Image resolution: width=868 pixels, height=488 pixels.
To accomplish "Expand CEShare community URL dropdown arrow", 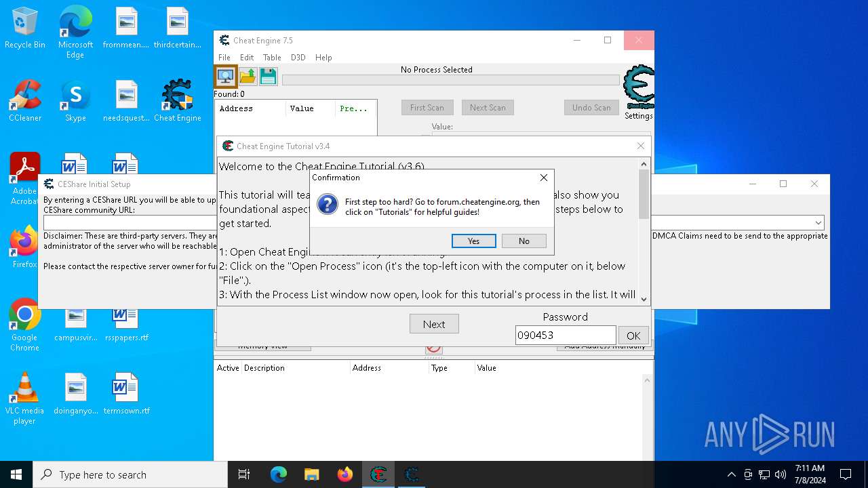I will [x=818, y=222].
